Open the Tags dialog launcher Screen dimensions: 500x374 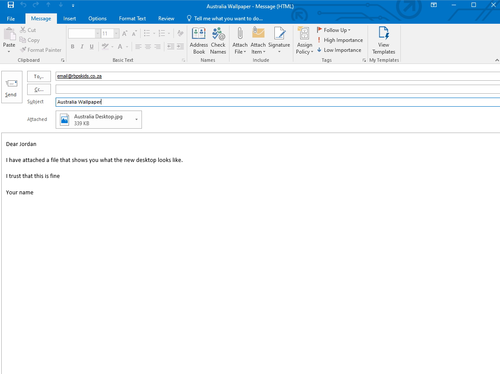364,60
